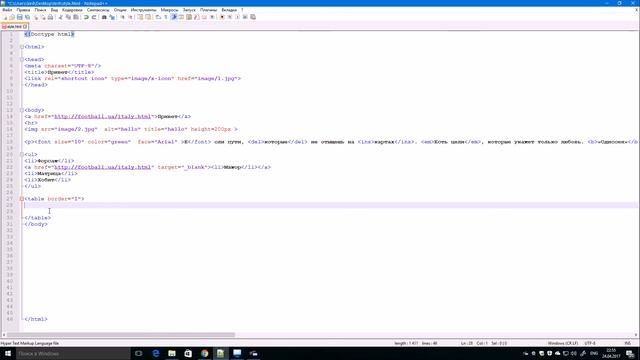The height and width of the screenshot is (360, 640).
Task: Collapse the <ul> fold marker on line 20
Action: pos(22,154)
